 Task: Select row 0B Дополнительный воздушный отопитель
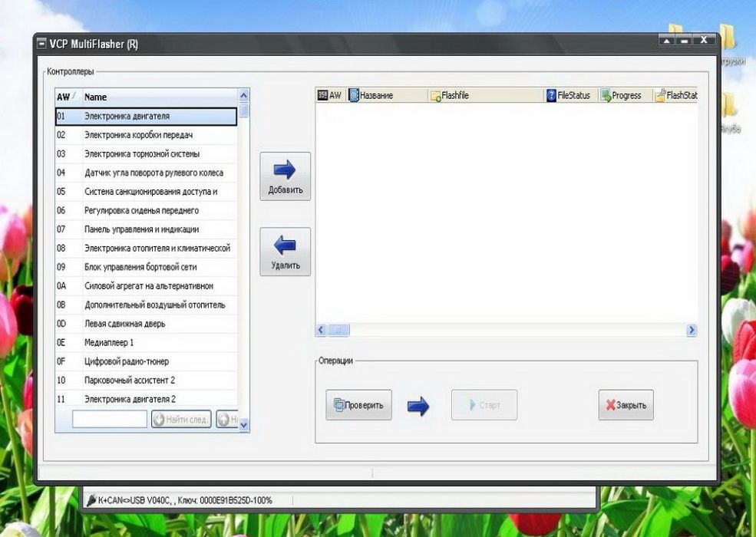coord(146,305)
